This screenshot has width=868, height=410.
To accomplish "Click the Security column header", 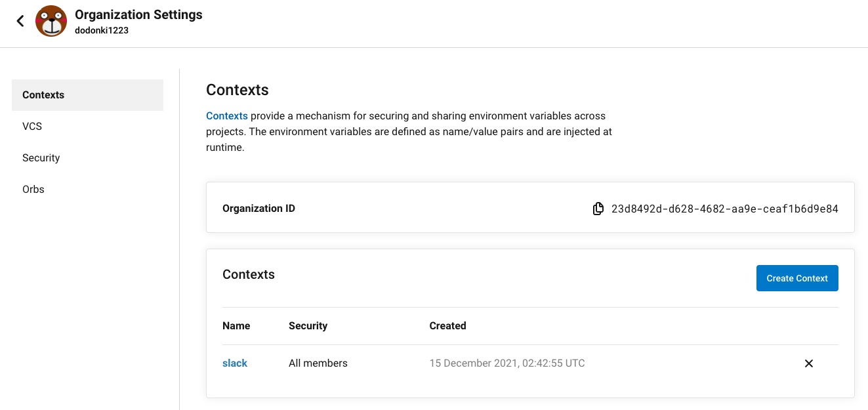I will (308, 325).
